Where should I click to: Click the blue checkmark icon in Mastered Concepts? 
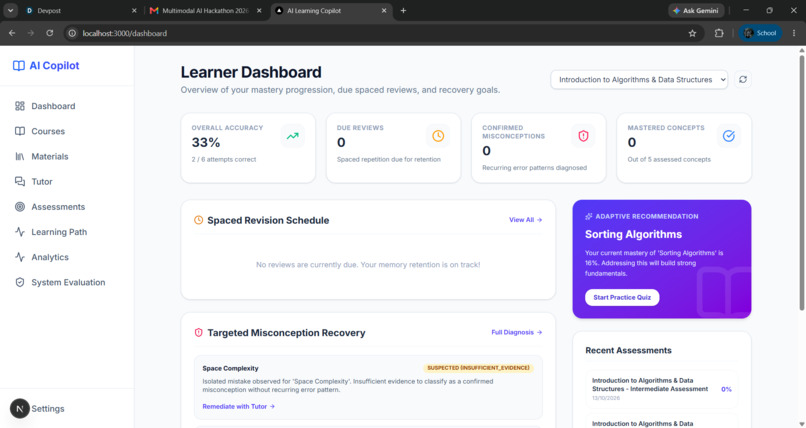click(x=728, y=136)
